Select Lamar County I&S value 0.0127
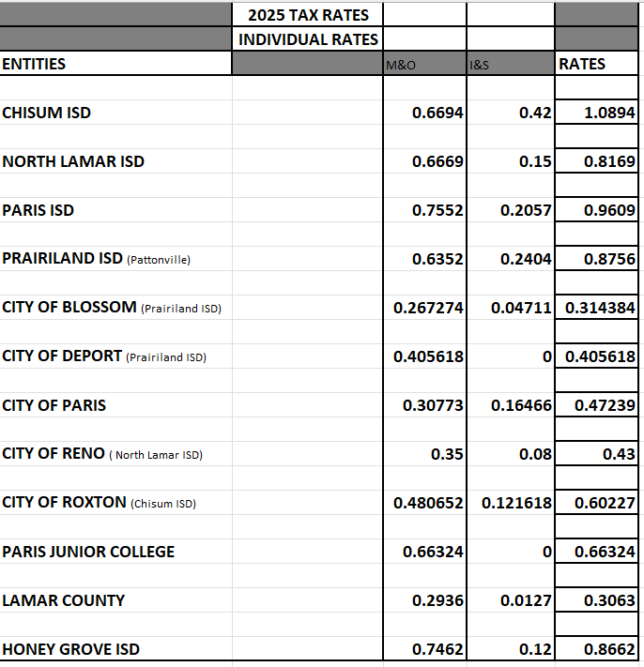 pyautogui.click(x=510, y=600)
